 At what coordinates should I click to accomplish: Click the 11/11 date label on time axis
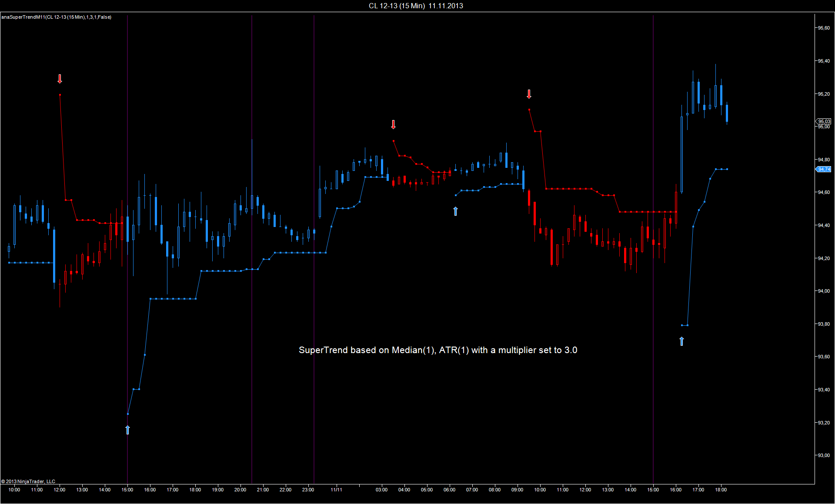[336, 490]
